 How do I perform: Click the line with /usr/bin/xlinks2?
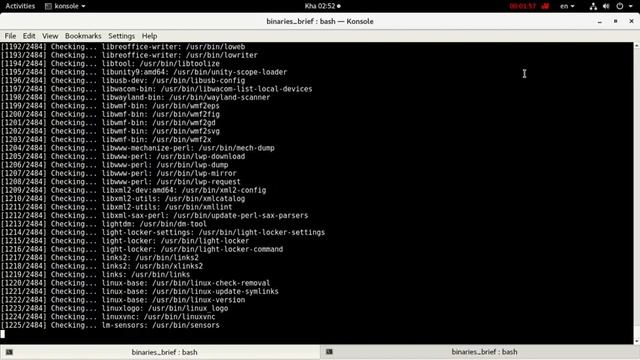point(102,266)
